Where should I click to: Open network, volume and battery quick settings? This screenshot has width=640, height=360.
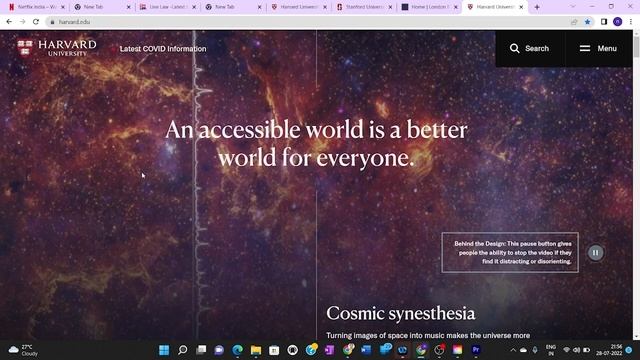(x=576, y=350)
